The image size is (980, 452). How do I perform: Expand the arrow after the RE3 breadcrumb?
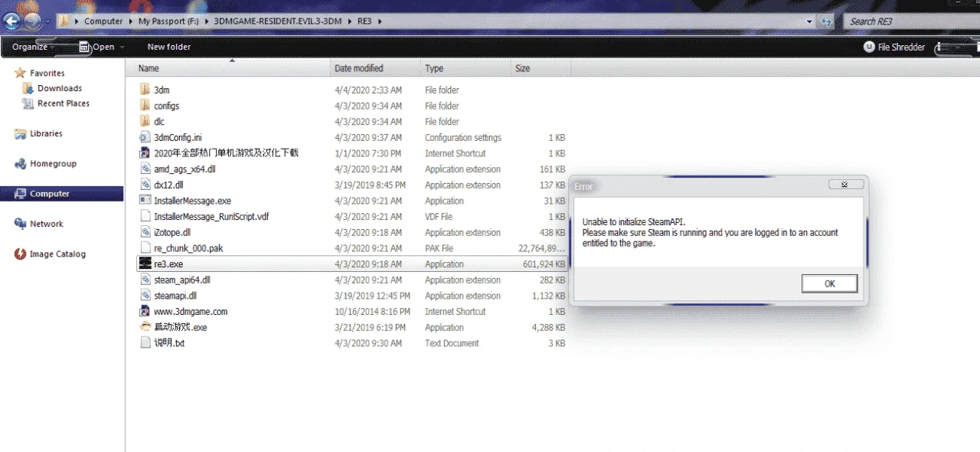coord(380,21)
